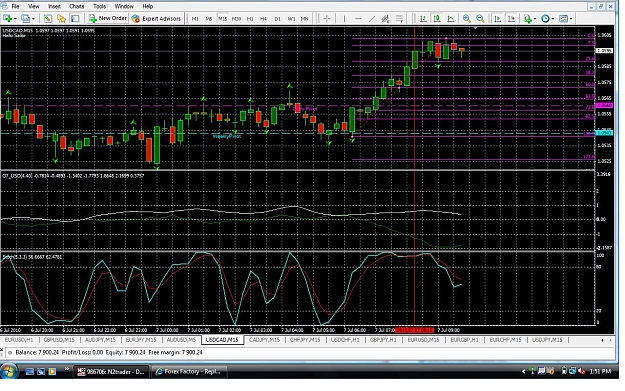Viewport: 625px width, 391px height.
Task: Click the Indicators list icon
Action: (x=528, y=18)
